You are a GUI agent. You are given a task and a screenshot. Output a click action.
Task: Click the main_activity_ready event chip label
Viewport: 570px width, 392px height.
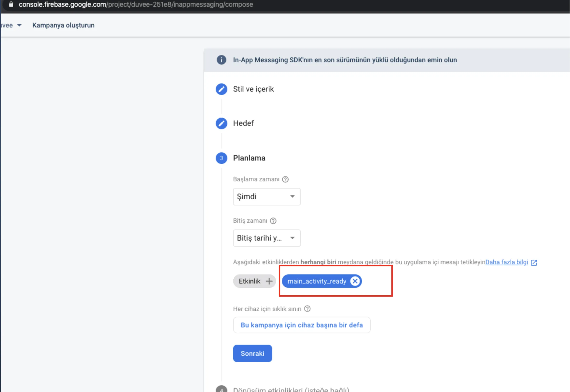coord(317,281)
